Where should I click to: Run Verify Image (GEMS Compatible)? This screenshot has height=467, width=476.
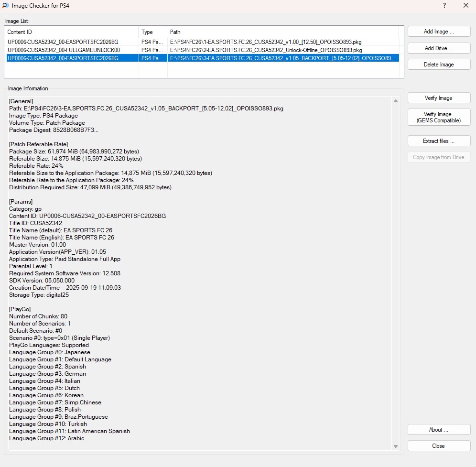coord(439,117)
